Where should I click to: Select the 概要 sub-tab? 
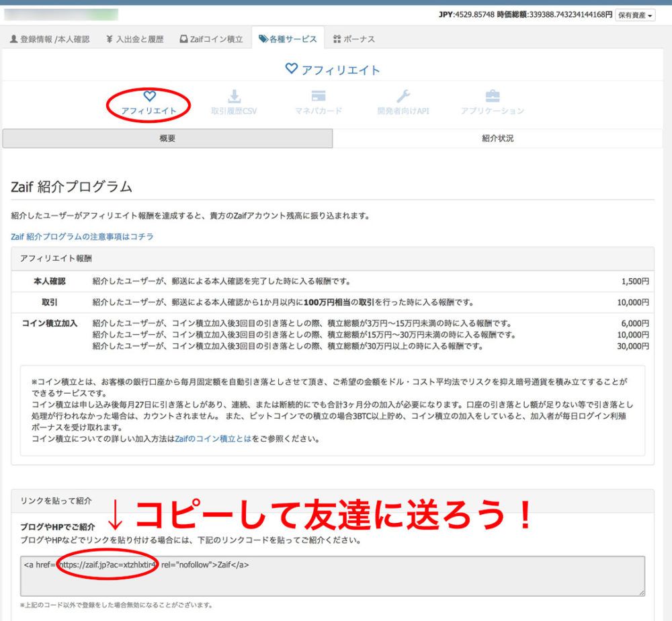pyautogui.click(x=167, y=138)
